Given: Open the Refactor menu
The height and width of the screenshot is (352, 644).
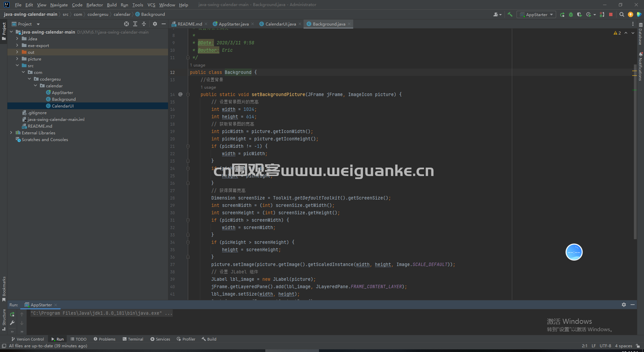Looking at the screenshot, I should pyautogui.click(x=95, y=5).
